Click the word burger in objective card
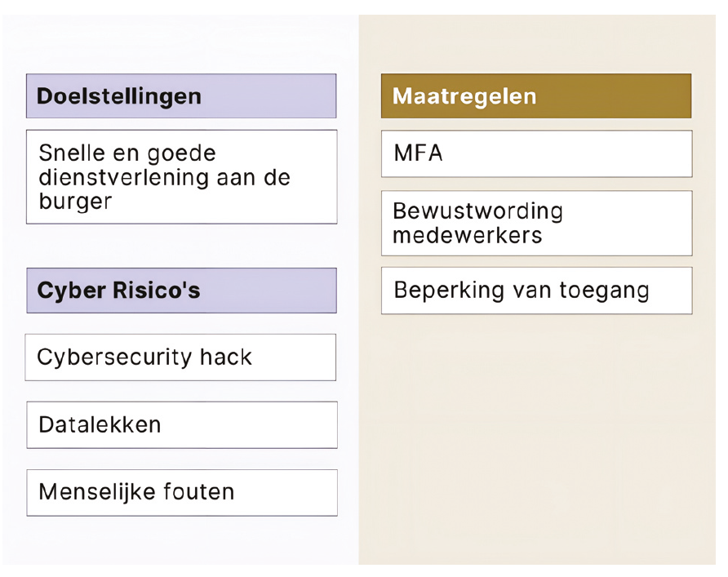The width and height of the screenshot is (728, 577). point(75,202)
